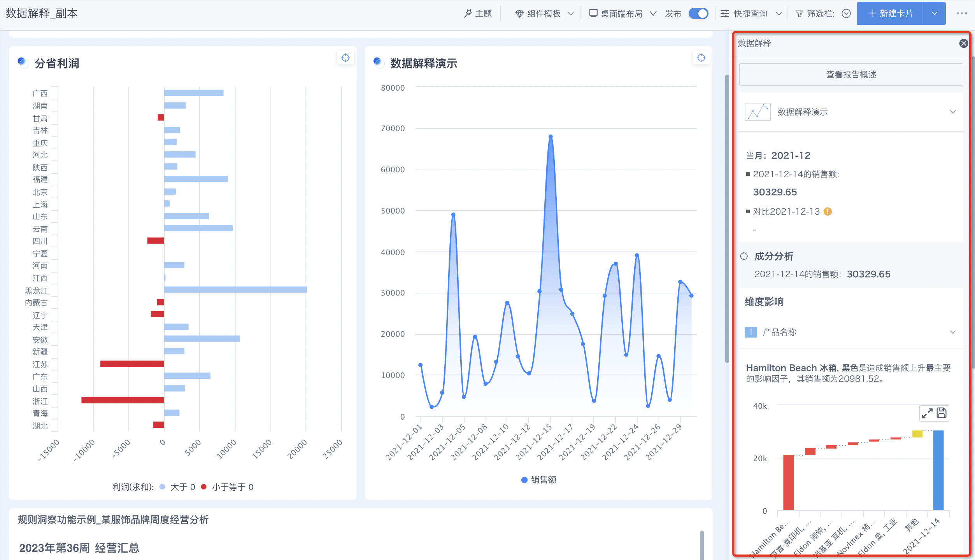This screenshot has width=975, height=560.
Task: Expand the 组件模板 dropdown
Action: (544, 14)
